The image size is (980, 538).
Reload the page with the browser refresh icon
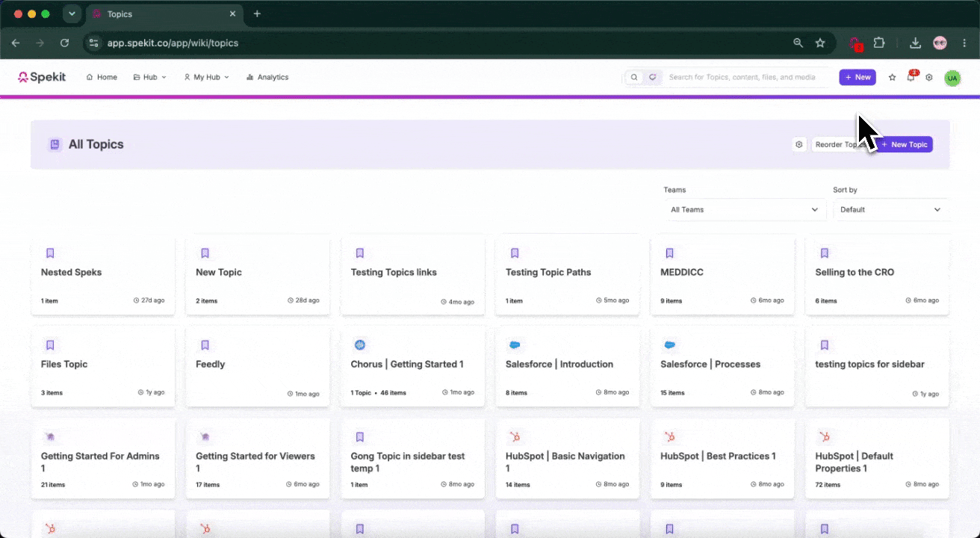click(x=64, y=43)
